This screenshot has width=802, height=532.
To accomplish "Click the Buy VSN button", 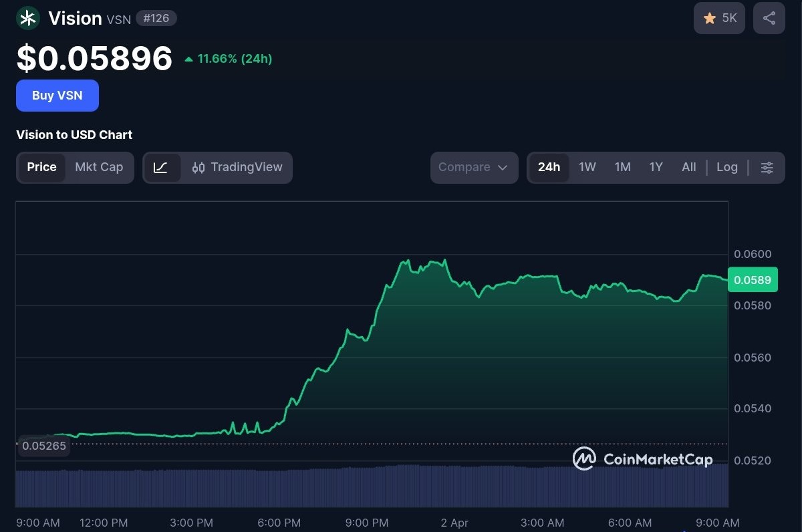I will [57, 96].
